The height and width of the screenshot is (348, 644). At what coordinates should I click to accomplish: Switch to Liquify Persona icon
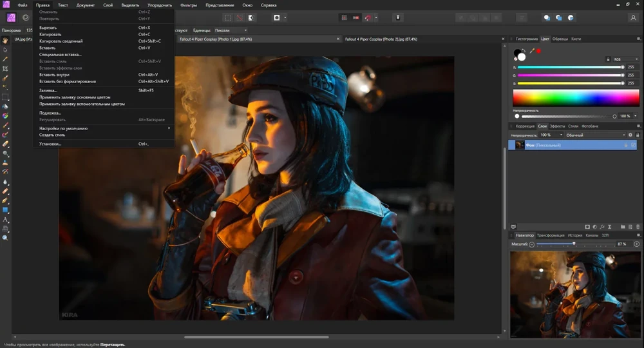click(26, 17)
